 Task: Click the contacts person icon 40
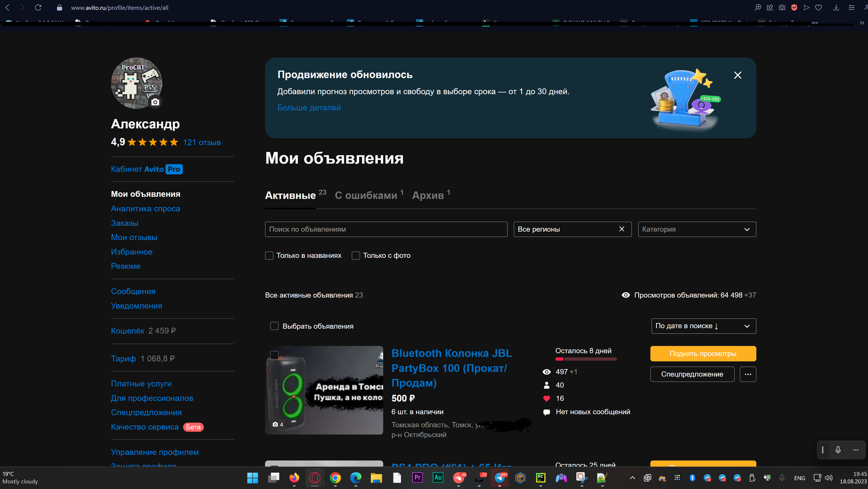pyautogui.click(x=547, y=385)
